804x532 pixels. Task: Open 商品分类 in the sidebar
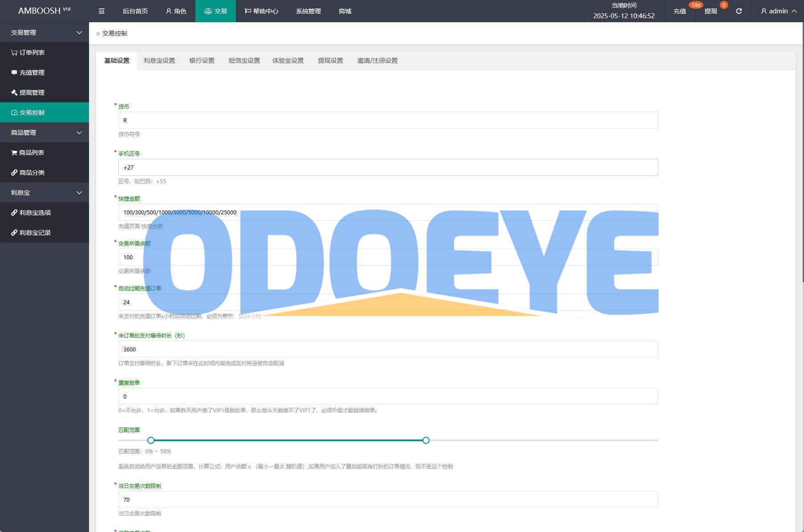click(x=45, y=173)
